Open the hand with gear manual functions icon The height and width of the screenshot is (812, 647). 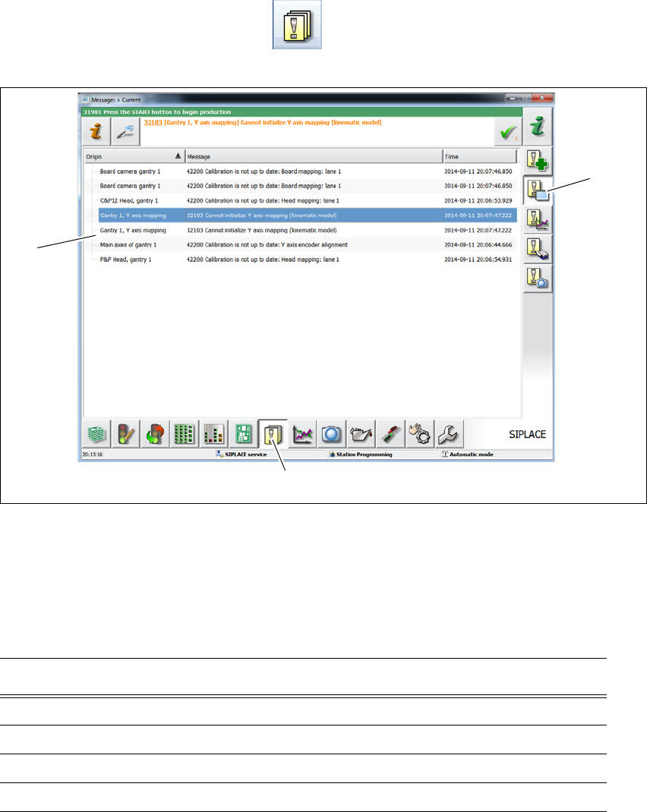tap(420, 434)
